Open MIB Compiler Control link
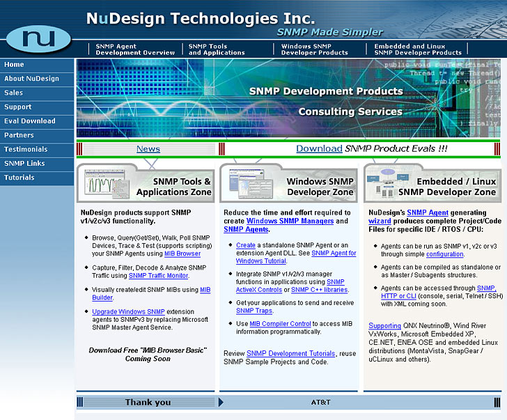 pos(281,324)
